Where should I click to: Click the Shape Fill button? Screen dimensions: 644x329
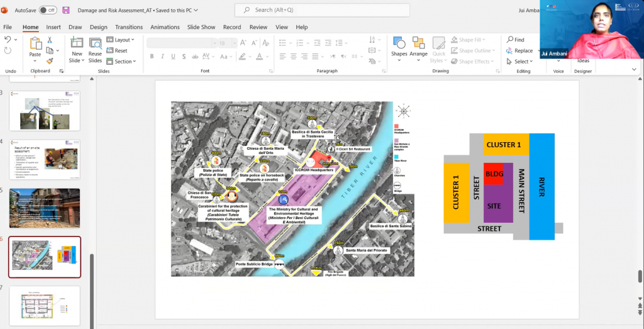coord(468,40)
